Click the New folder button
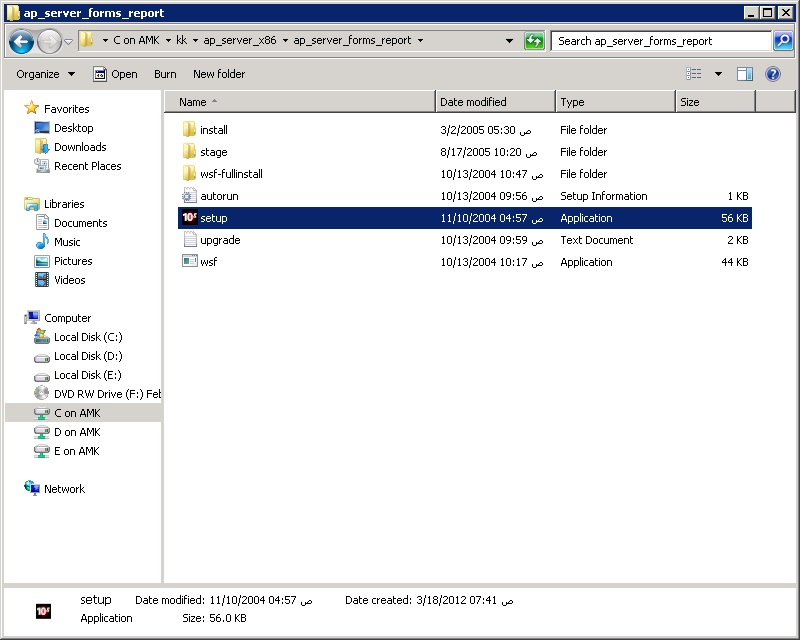The image size is (800, 640). click(219, 74)
